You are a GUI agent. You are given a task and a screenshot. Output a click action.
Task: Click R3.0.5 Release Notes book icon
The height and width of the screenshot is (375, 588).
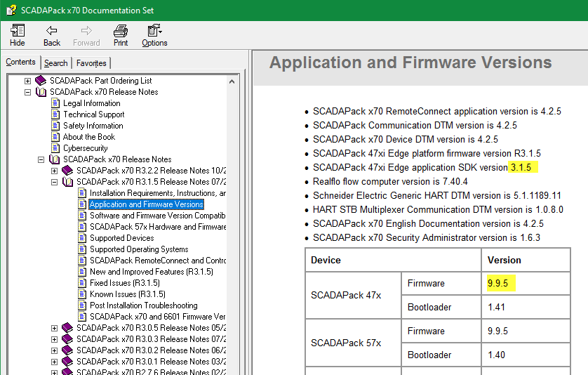coord(67,328)
